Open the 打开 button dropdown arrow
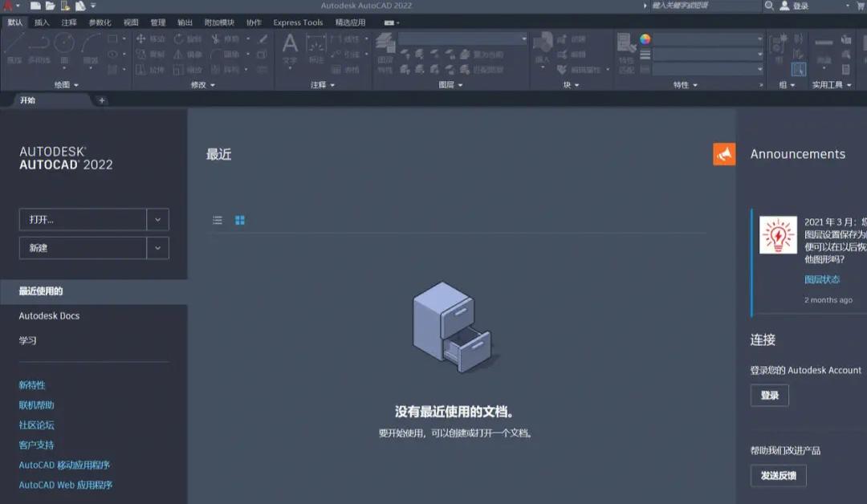The height and width of the screenshot is (504, 867). click(157, 219)
